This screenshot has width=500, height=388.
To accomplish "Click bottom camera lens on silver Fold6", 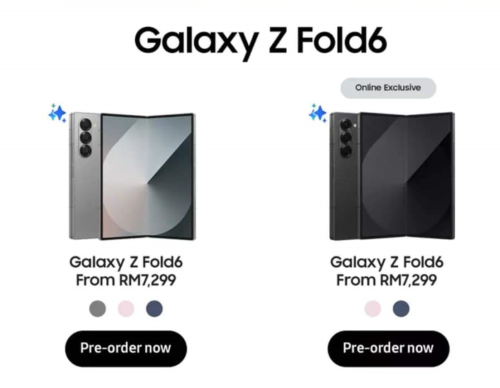I will pos(86,151).
